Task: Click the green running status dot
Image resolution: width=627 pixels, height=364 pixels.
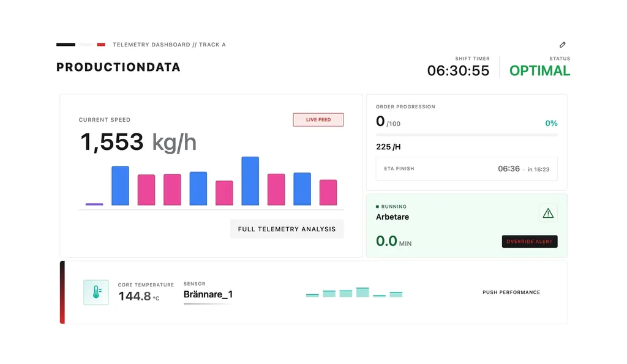Action: tap(377, 207)
